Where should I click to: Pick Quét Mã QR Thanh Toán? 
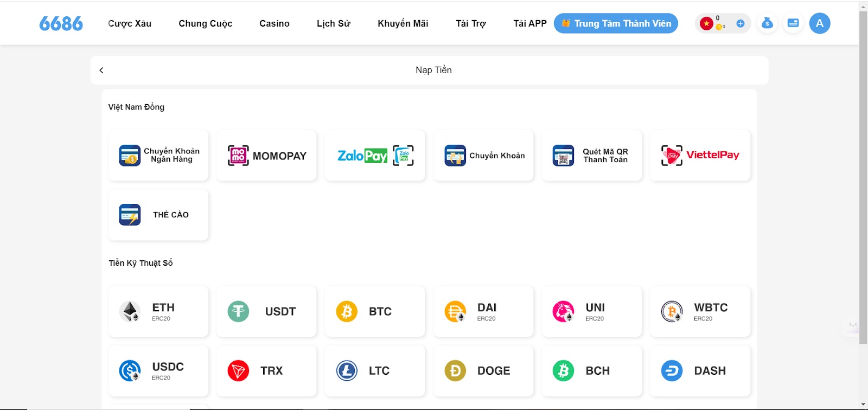(x=592, y=156)
